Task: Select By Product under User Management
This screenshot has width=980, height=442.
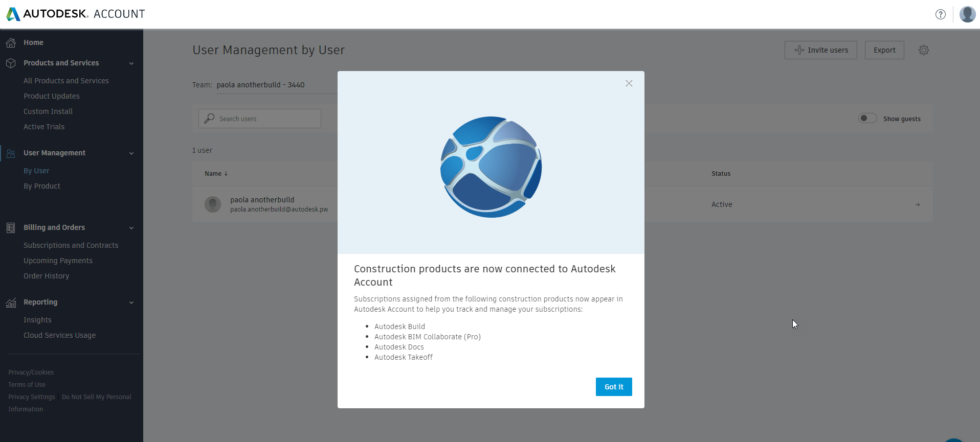Action: click(x=42, y=186)
